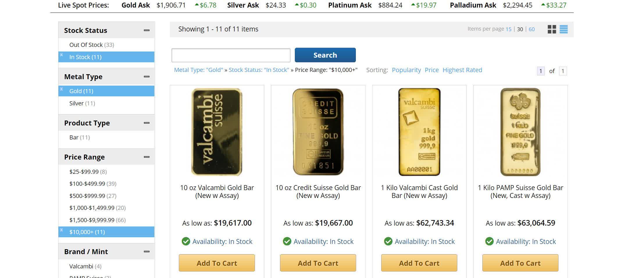Focus the product search text field
This screenshot has width=644, height=278.
[x=231, y=55]
